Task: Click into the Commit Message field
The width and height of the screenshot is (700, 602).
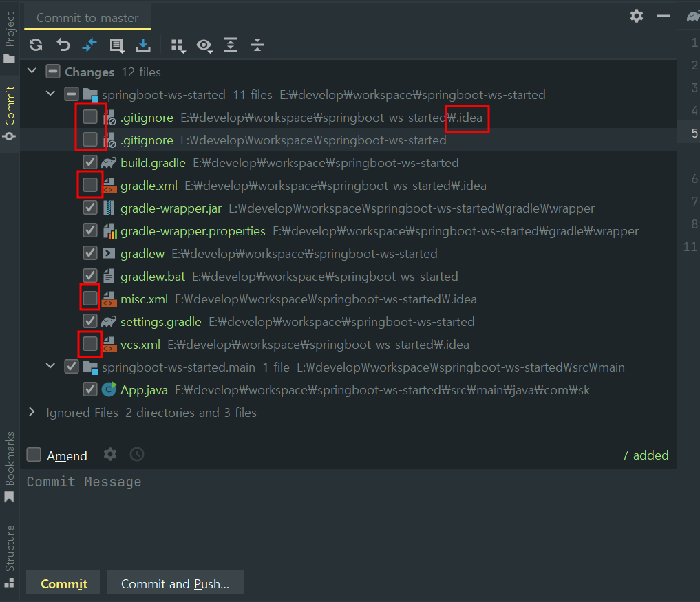Action: click(x=344, y=516)
